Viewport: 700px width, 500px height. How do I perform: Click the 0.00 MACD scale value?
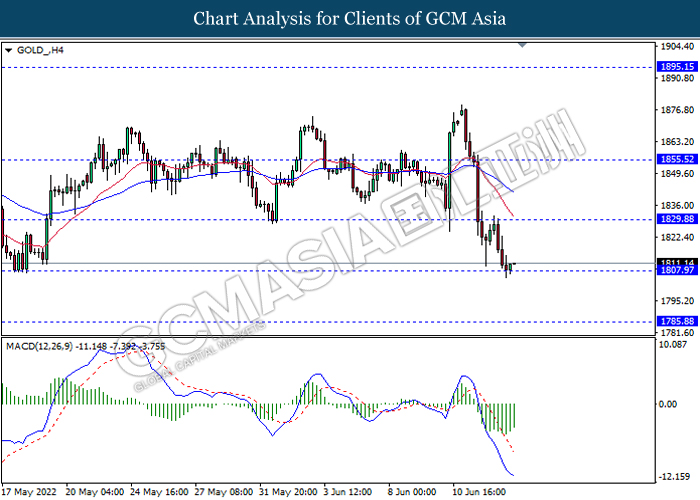pos(668,404)
